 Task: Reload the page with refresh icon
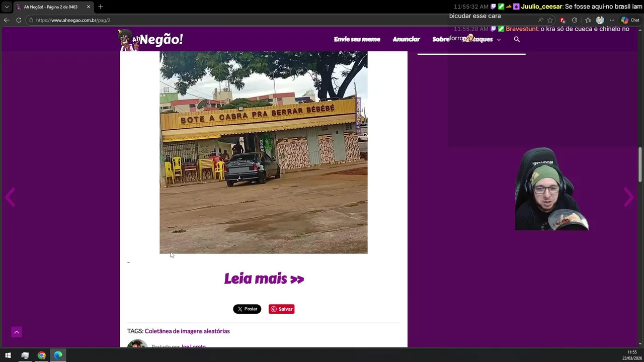pos(19,20)
